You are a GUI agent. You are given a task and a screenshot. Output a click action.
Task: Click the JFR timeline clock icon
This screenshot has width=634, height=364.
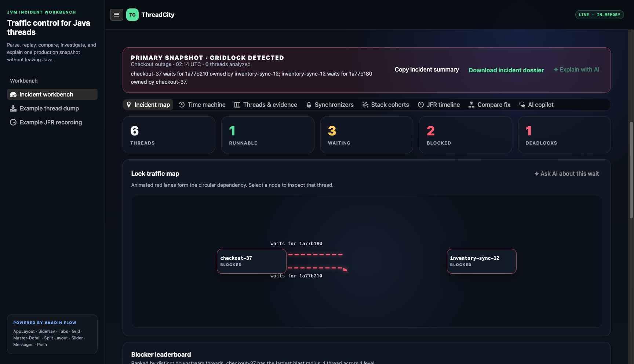tap(421, 105)
